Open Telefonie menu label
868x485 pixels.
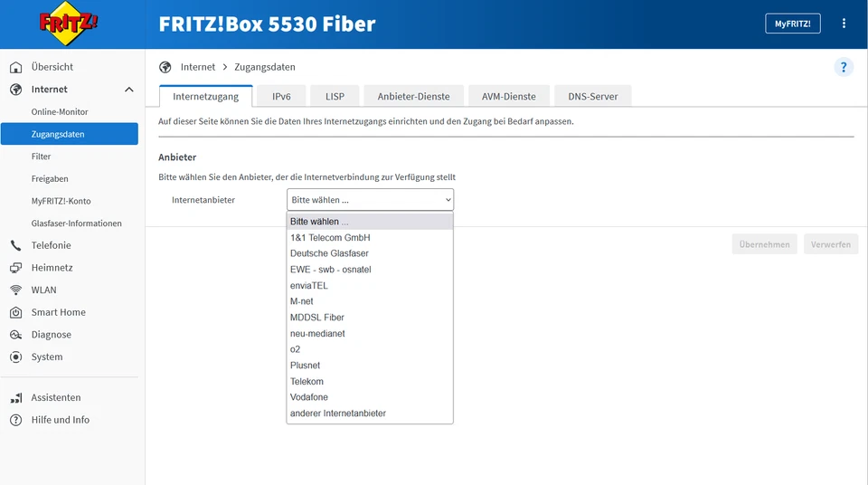point(51,245)
